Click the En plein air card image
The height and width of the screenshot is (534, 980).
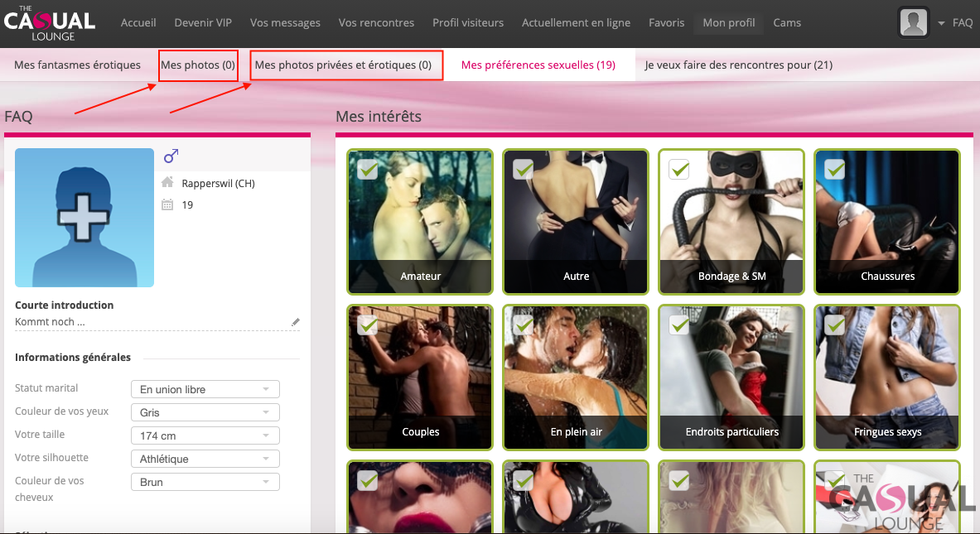tap(576, 378)
